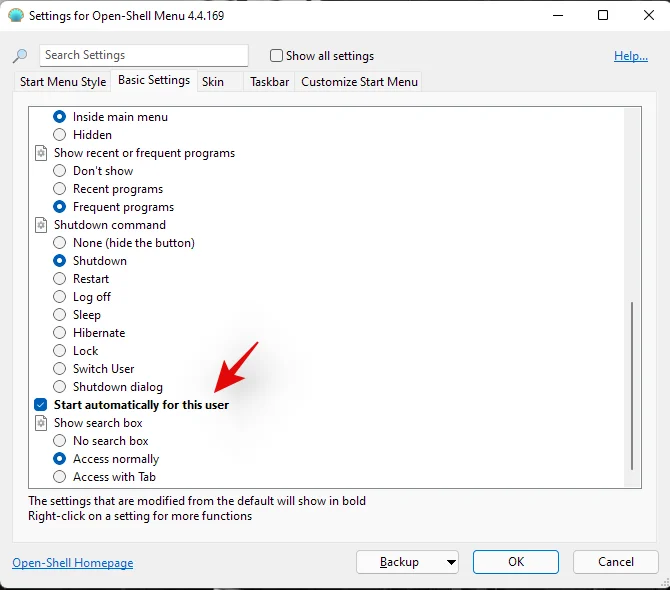This screenshot has height=590, width=670.
Task: Focus the Search Settings field
Action: (x=144, y=56)
